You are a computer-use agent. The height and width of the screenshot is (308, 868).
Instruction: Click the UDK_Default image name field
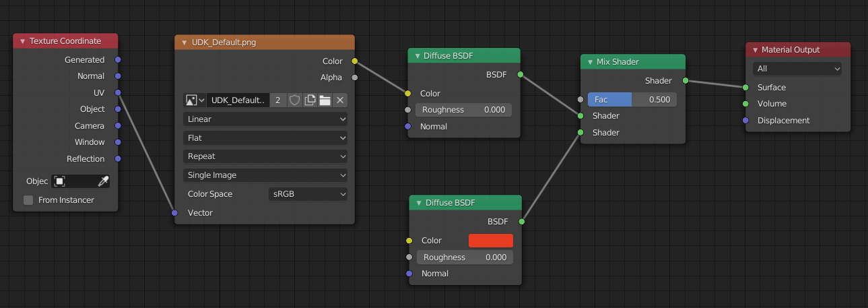click(238, 100)
